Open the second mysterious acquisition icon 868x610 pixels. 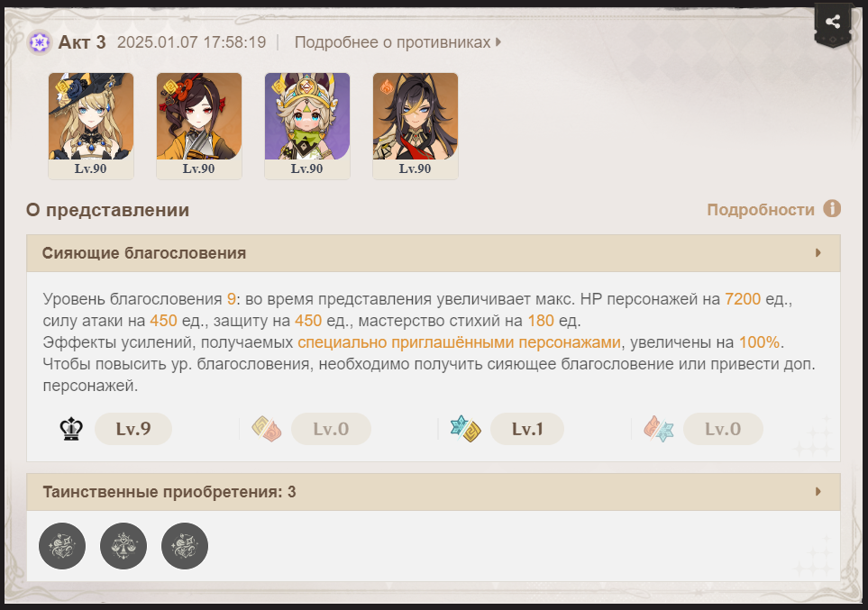[x=123, y=546]
